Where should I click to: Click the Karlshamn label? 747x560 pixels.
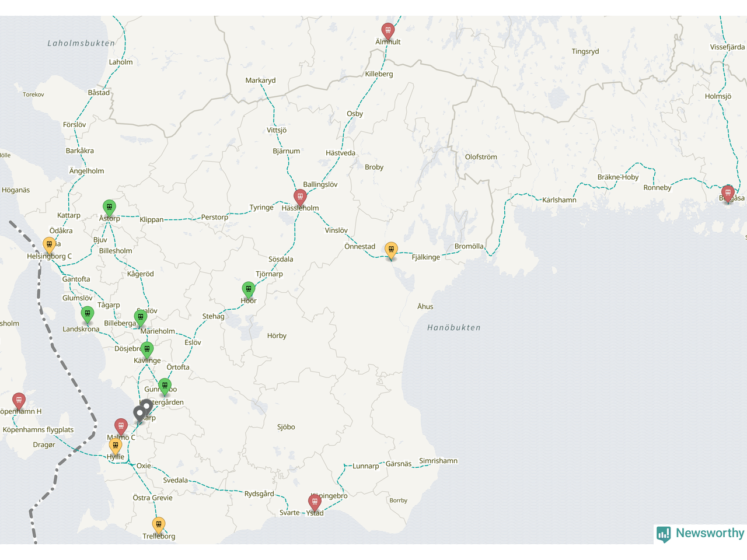[x=559, y=200]
